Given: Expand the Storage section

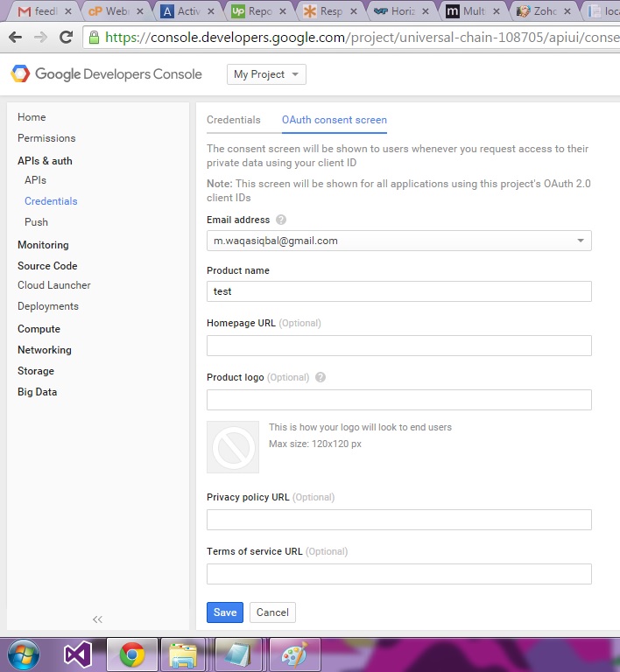Looking at the screenshot, I should (36, 371).
